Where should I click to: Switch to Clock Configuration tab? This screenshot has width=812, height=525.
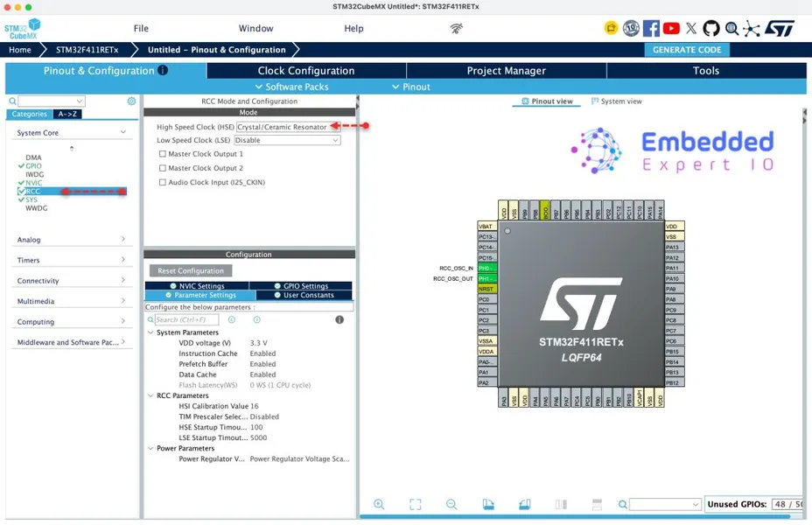coord(306,71)
